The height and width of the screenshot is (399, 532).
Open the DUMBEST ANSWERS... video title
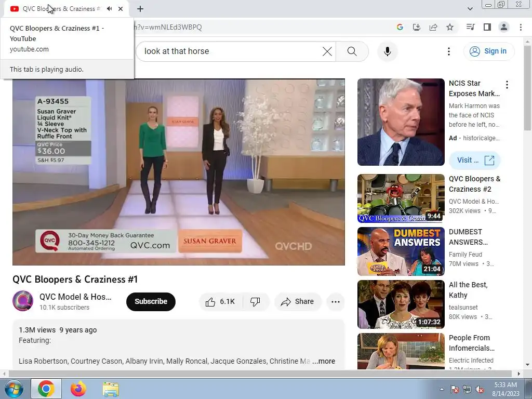click(x=468, y=237)
